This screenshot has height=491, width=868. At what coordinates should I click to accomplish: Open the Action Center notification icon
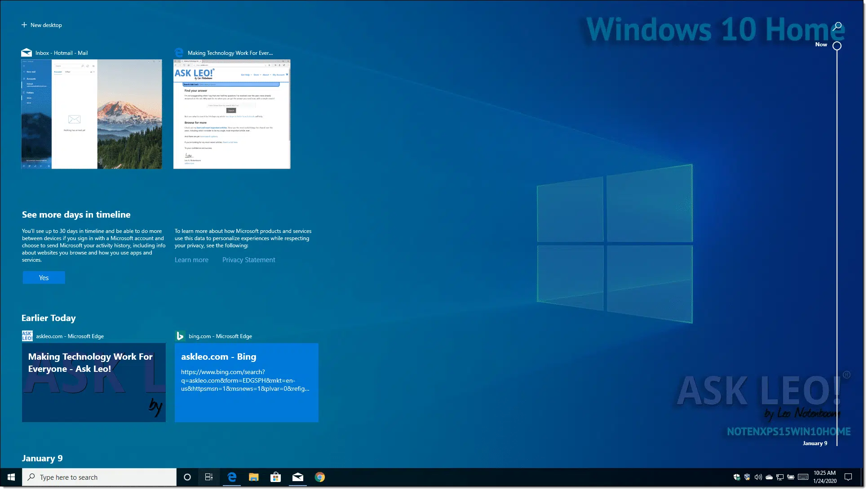point(848,477)
